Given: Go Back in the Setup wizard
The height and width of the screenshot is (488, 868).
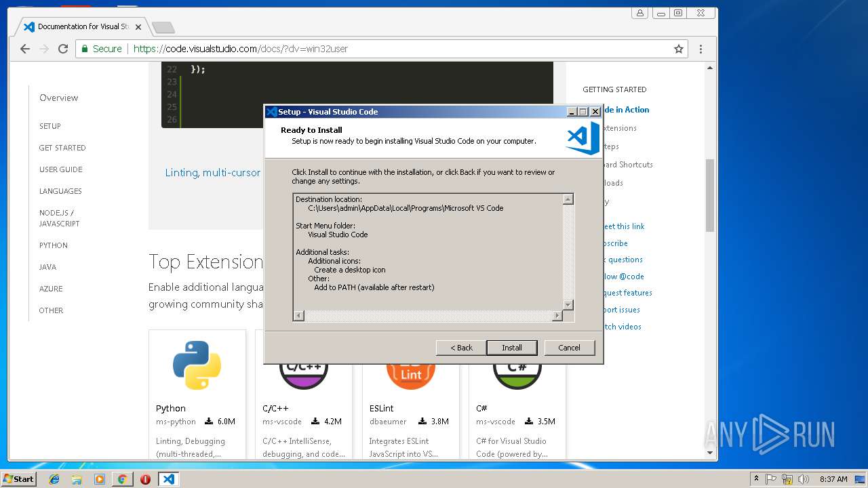Looking at the screenshot, I should point(461,348).
